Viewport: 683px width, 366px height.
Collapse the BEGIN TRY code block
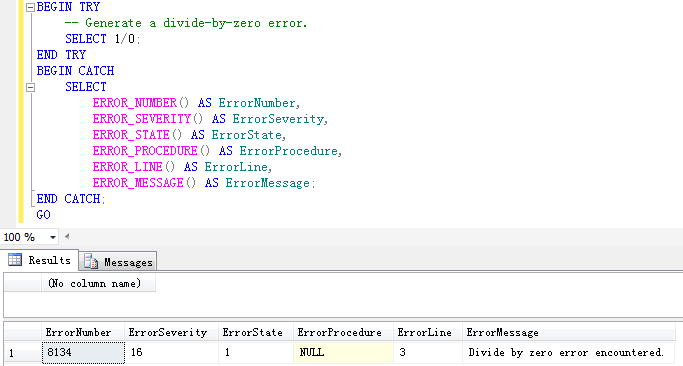tap(30, 7)
